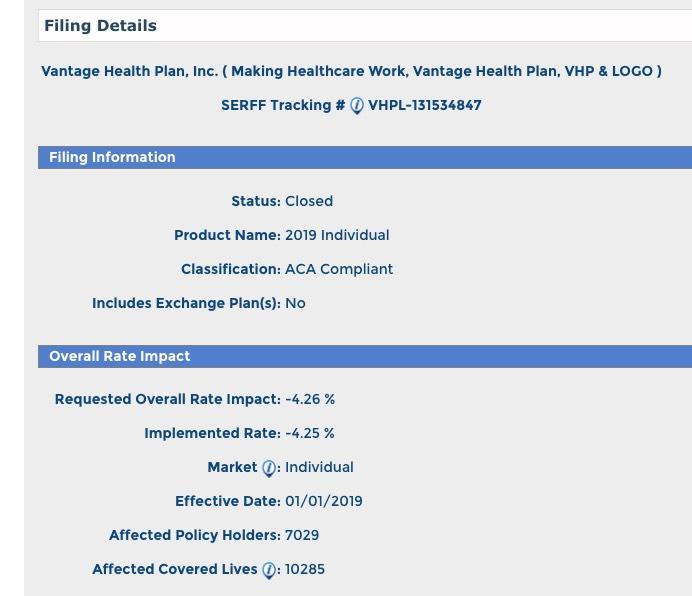Click the -4.25 % implemented rate value
Viewport: 692px width, 596px height.
[310, 433]
